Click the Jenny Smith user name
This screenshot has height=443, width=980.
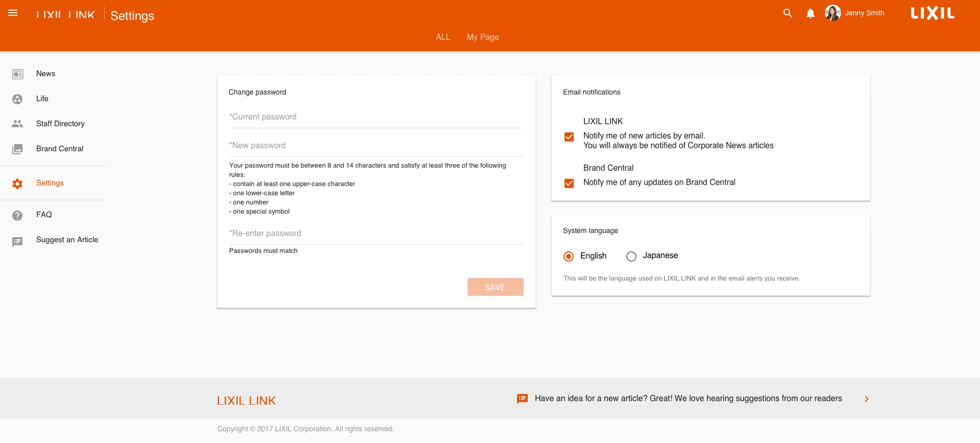click(864, 13)
